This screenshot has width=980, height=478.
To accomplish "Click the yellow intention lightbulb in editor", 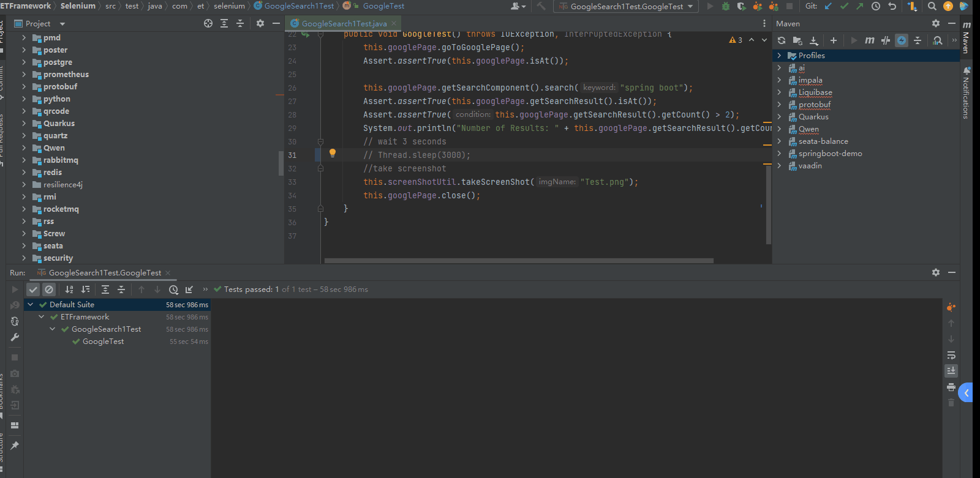I will (x=333, y=154).
